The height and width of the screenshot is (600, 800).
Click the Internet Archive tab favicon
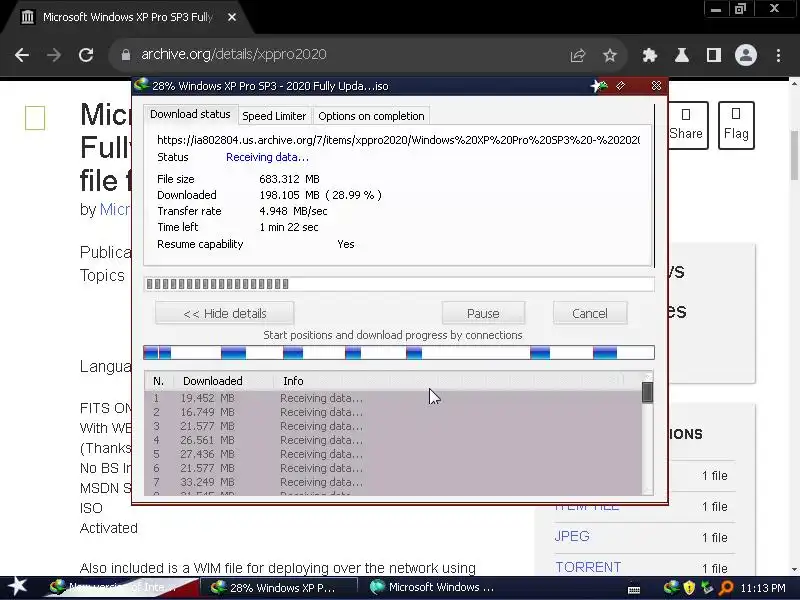click(28, 17)
